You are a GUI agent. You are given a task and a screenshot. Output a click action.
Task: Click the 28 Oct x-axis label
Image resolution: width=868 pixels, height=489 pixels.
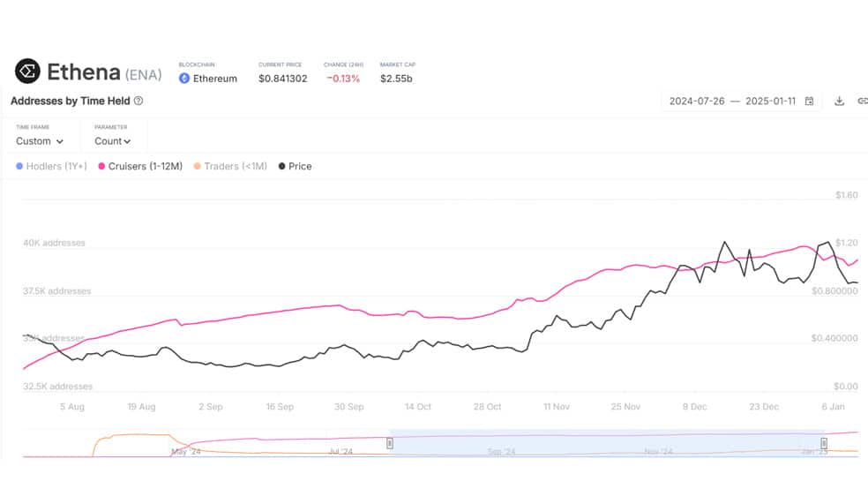[487, 407]
